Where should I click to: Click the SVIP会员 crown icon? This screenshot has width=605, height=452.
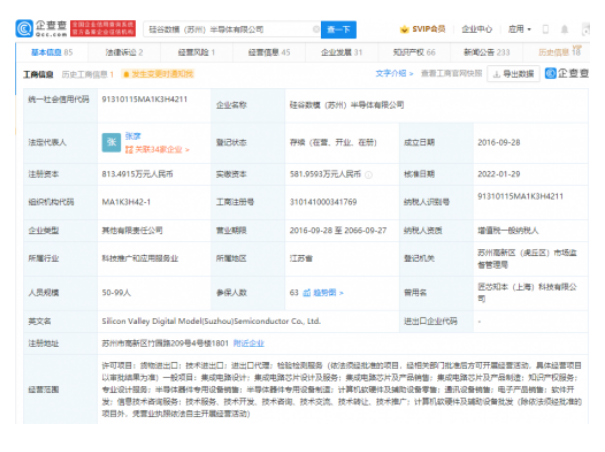pos(404,29)
